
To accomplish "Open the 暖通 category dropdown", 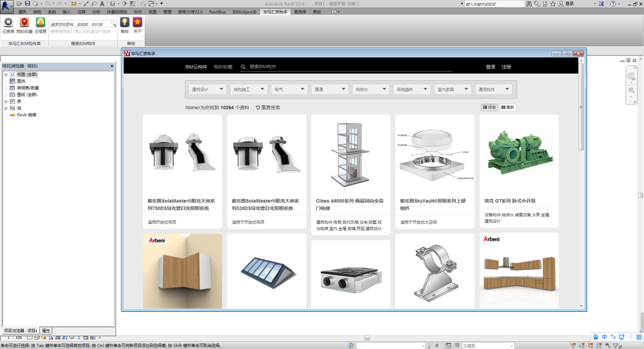I will [x=330, y=89].
